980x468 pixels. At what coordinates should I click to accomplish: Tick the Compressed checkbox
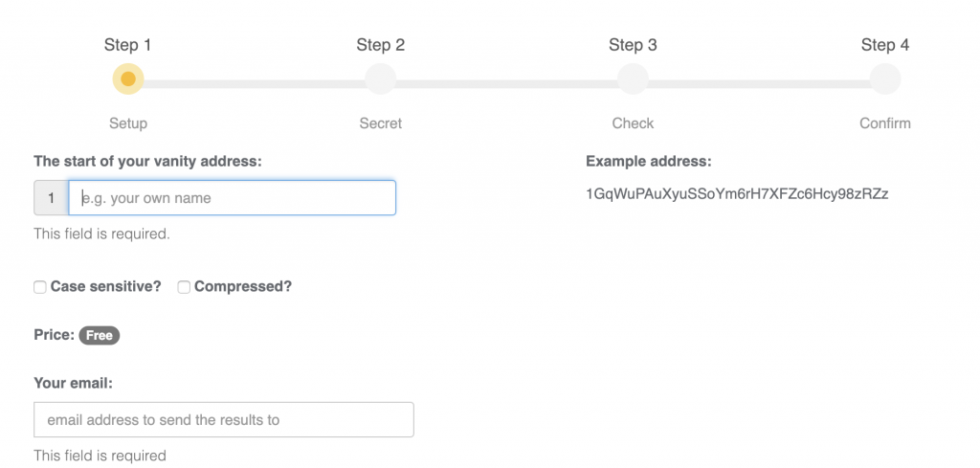(184, 287)
